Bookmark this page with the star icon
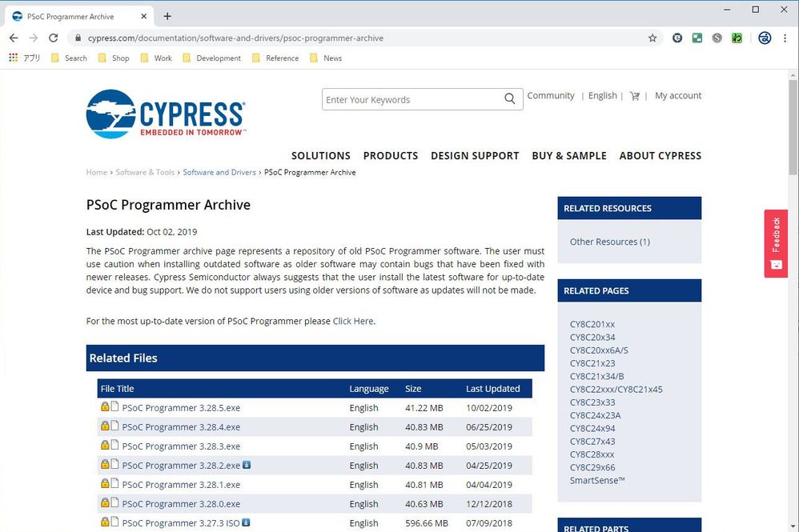799x532 pixels. [652, 38]
